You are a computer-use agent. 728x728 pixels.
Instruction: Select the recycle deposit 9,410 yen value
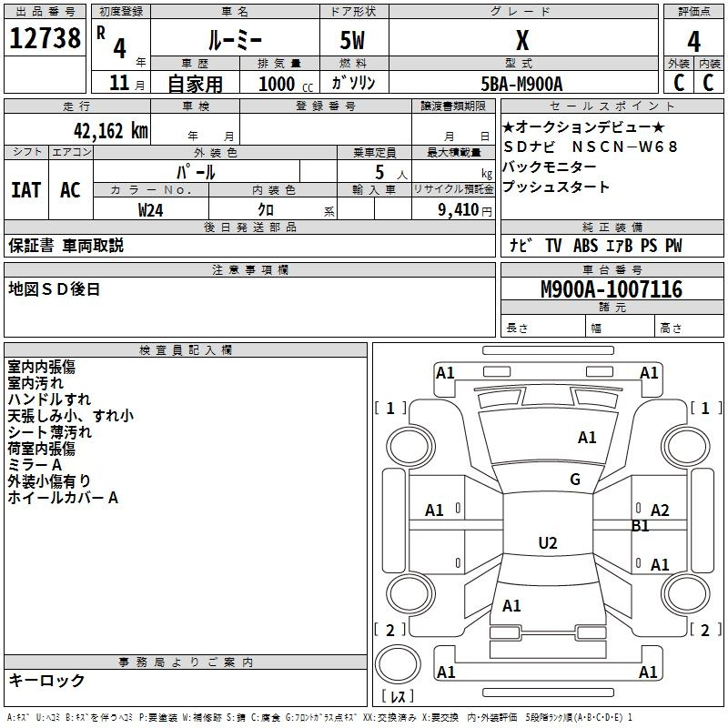coord(464,209)
